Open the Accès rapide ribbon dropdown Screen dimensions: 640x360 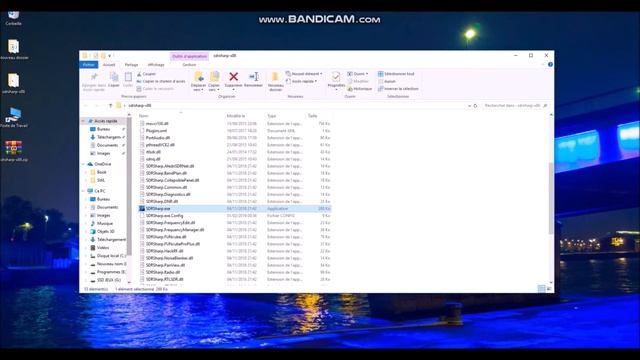[x=302, y=81]
